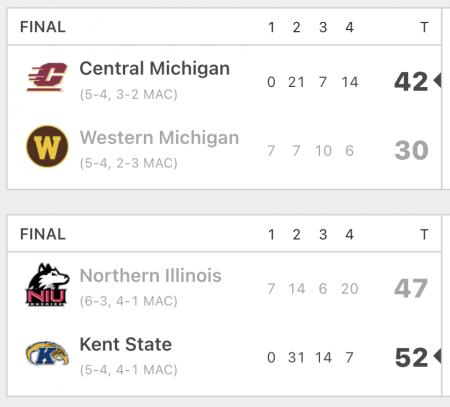Click Kent State's total score 52
The height and width of the screenshot is (407, 450).
pyautogui.click(x=411, y=358)
